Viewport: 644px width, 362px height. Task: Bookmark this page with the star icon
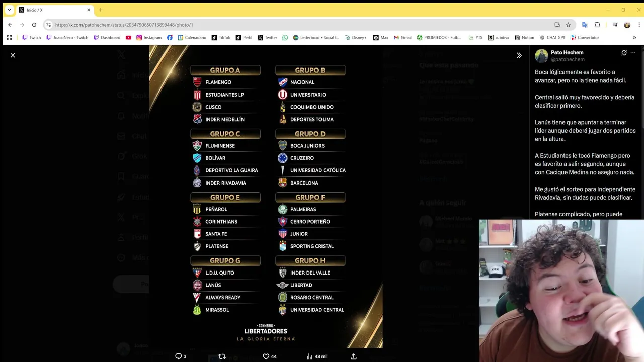[x=568, y=25]
